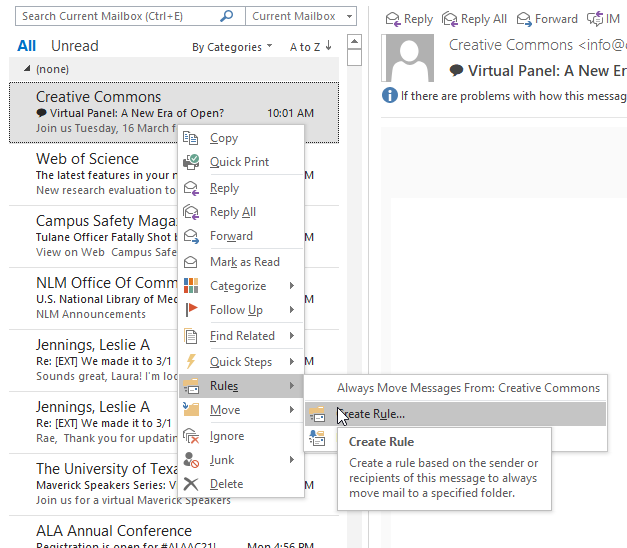Select Rules in the context menu
The height and width of the screenshot is (548, 627).
pos(241,386)
